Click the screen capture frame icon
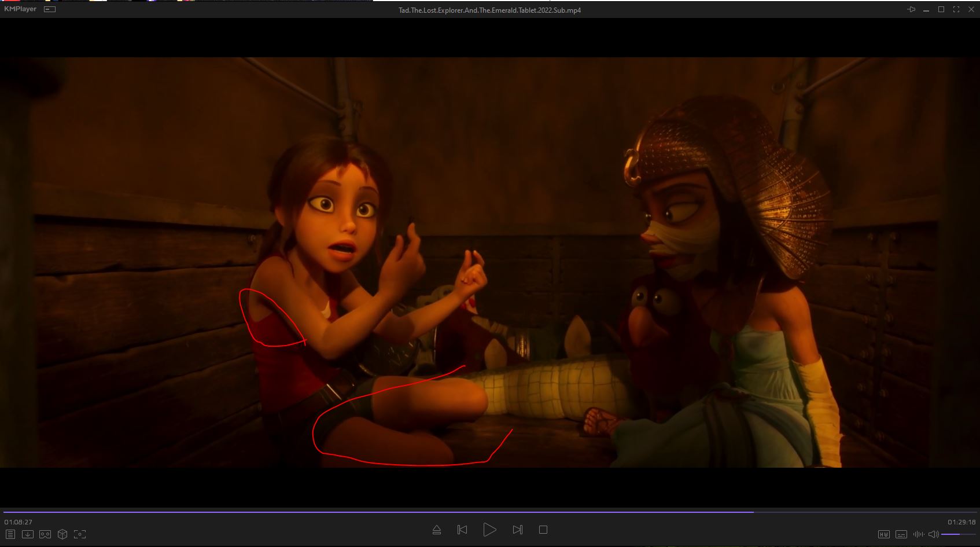The height and width of the screenshot is (547, 980). click(x=80, y=534)
